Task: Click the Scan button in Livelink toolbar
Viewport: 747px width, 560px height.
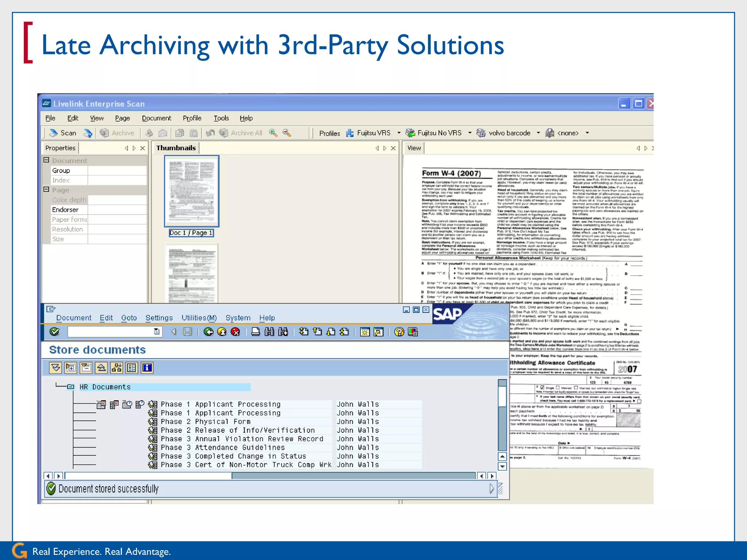Action: (x=63, y=133)
